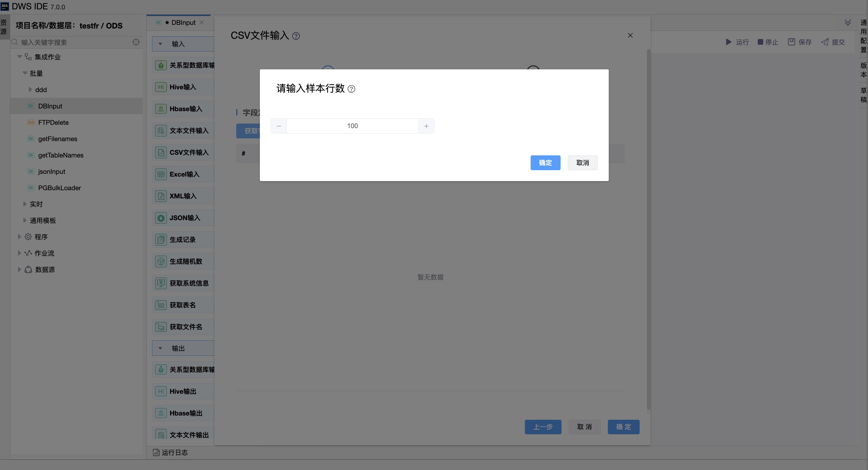Click the Hive输入 component icon
Viewport: 868px width, 470px height.
click(161, 87)
